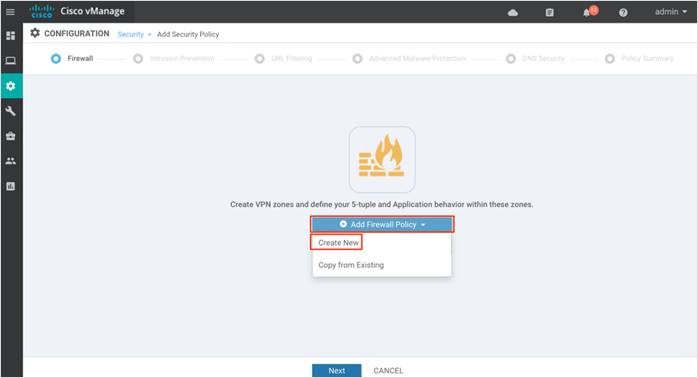This screenshot has width=698, height=378.
Task: Select the Configuration gear sidebar icon
Action: click(x=11, y=85)
